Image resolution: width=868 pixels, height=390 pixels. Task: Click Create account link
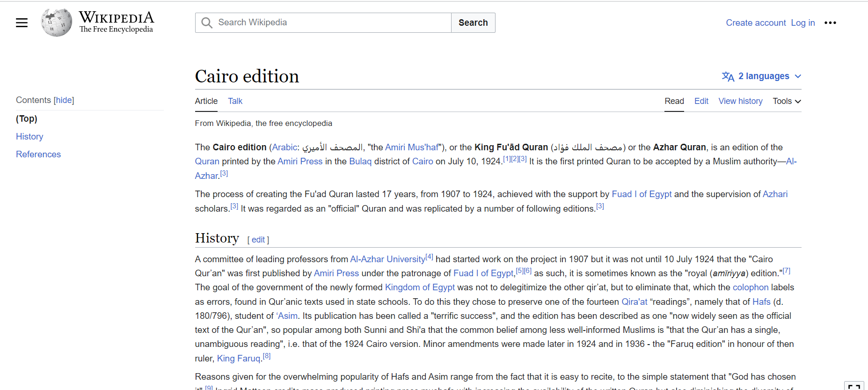tap(756, 23)
